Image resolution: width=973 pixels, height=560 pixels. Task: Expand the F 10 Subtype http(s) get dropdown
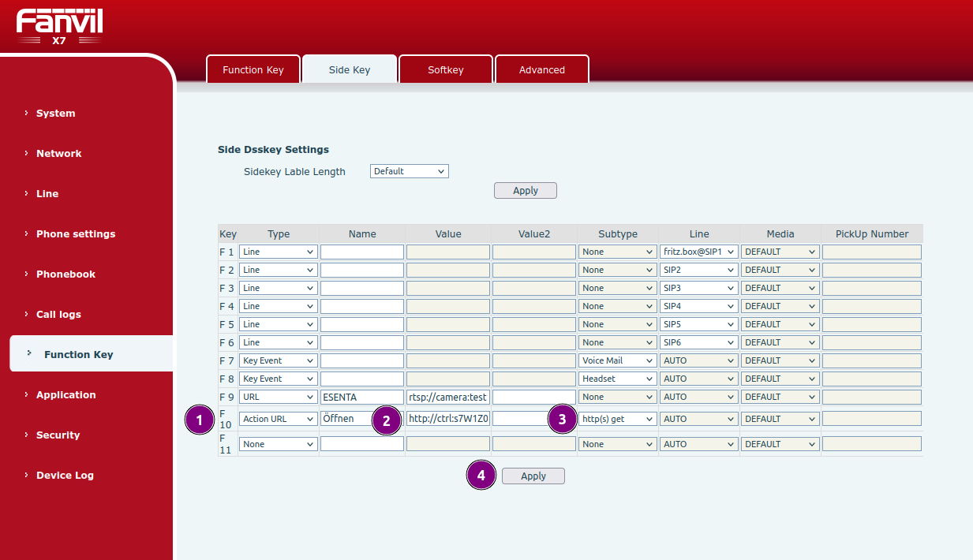tap(618, 419)
